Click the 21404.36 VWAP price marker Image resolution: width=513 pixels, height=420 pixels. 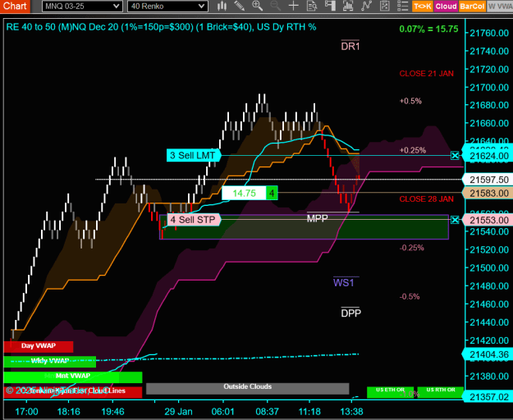[488, 354]
